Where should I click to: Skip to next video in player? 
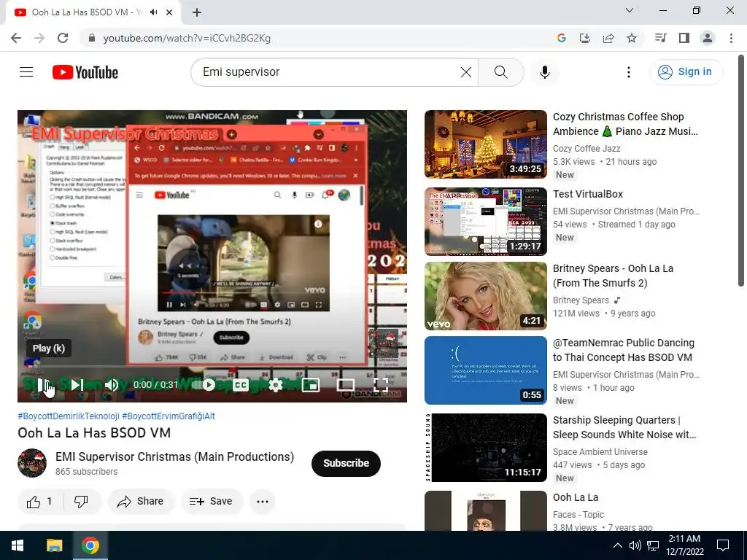coord(77,385)
